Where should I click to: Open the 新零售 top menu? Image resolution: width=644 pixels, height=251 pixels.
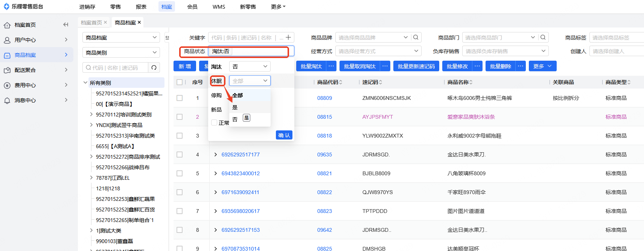coord(248,7)
